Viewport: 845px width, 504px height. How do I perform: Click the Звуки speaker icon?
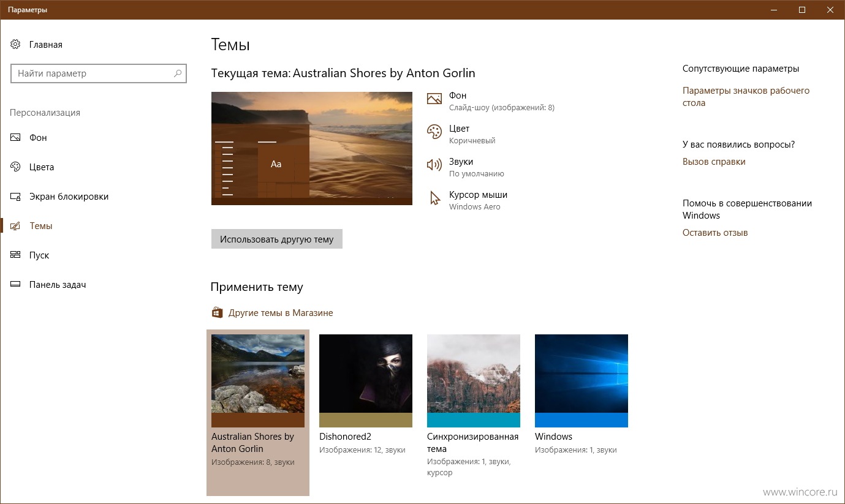pos(434,165)
